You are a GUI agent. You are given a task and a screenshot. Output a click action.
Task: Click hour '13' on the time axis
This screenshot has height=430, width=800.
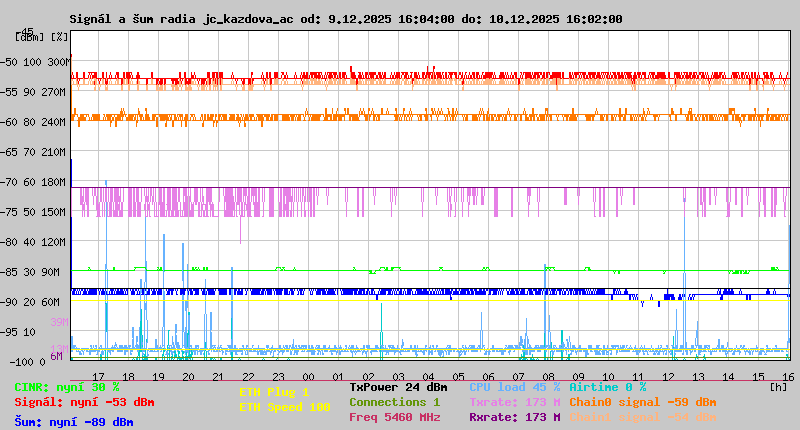698,377
